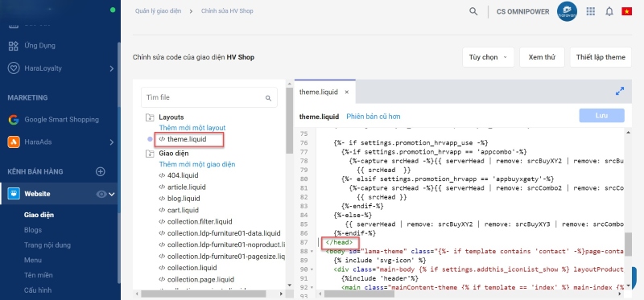The width and height of the screenshot is (644, 300).
Task: Open the Tùy chọn dropdown
Action: [488, 57]
